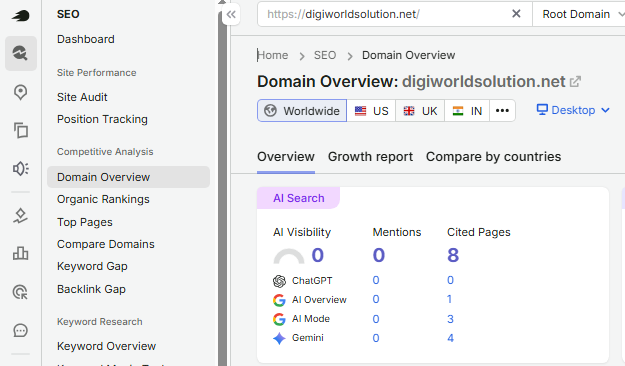Open the Root Domain dropdown
The width and height of the screenshot is (625, 366).
click(x=579, y=14)
